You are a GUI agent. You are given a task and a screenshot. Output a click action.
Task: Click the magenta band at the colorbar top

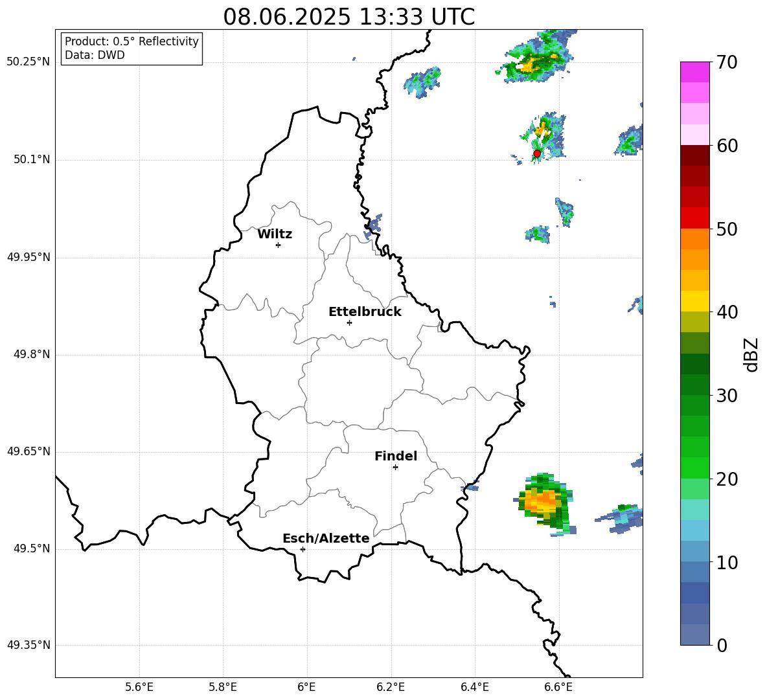click(x=694, y=72)
